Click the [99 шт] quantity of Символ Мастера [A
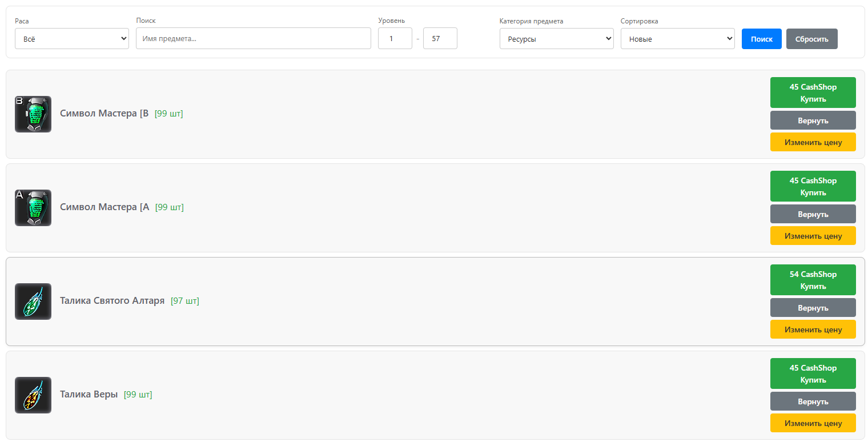868x442 pixels. point(170,207)
